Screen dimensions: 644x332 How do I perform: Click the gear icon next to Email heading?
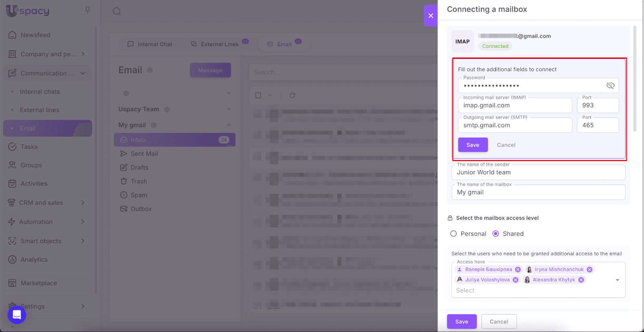click(150, 70)
